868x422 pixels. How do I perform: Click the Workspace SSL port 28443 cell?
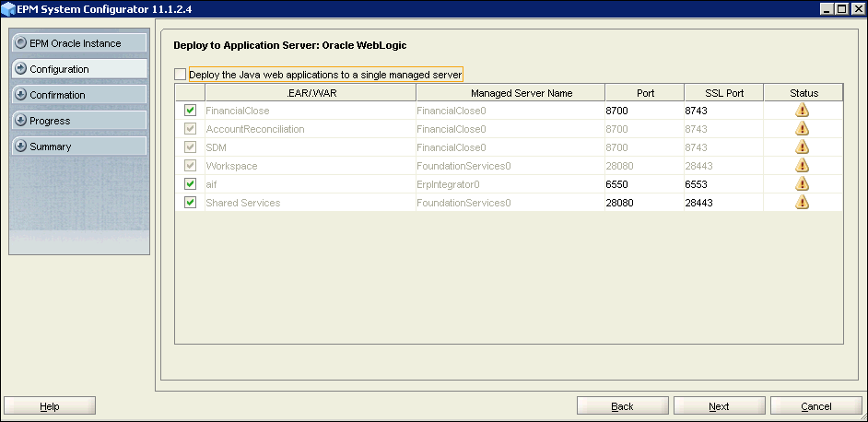click(x=723, y=166)
